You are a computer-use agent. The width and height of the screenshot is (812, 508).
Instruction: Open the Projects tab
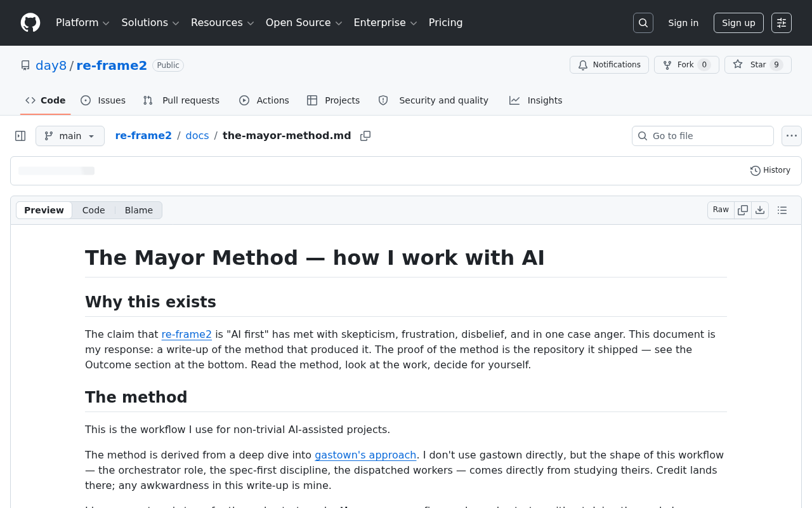click(333, 100)
